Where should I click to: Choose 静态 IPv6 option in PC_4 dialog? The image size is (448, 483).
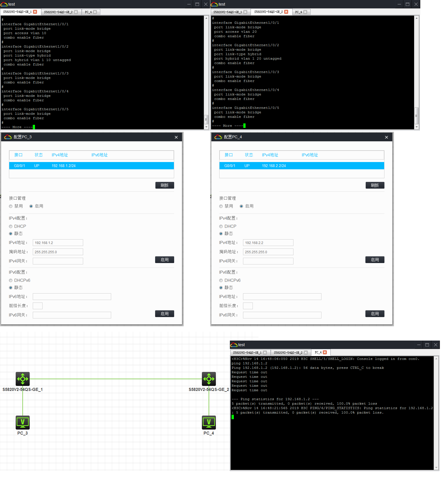click(x=221, y=288)
